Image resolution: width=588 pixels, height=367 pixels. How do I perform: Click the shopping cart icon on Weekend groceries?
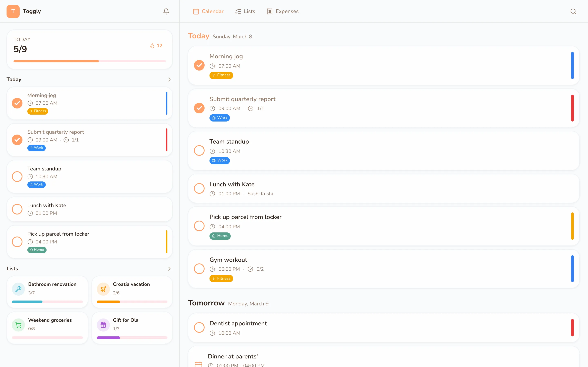click(x=18, y=325)
